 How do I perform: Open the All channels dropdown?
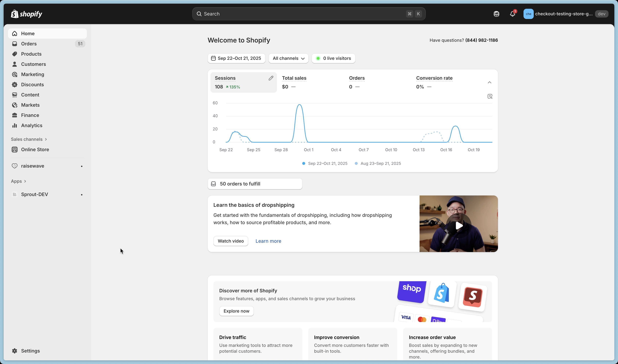coord(288,58)
